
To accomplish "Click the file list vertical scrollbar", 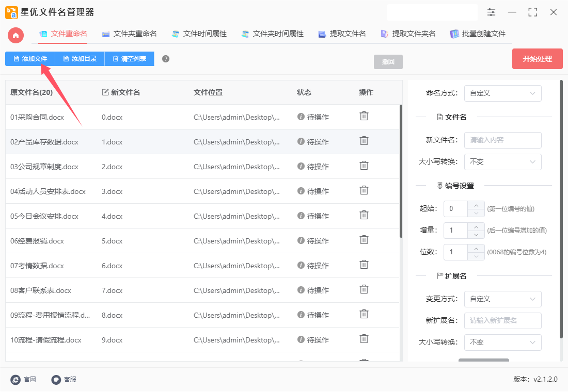I will [401, 171].
